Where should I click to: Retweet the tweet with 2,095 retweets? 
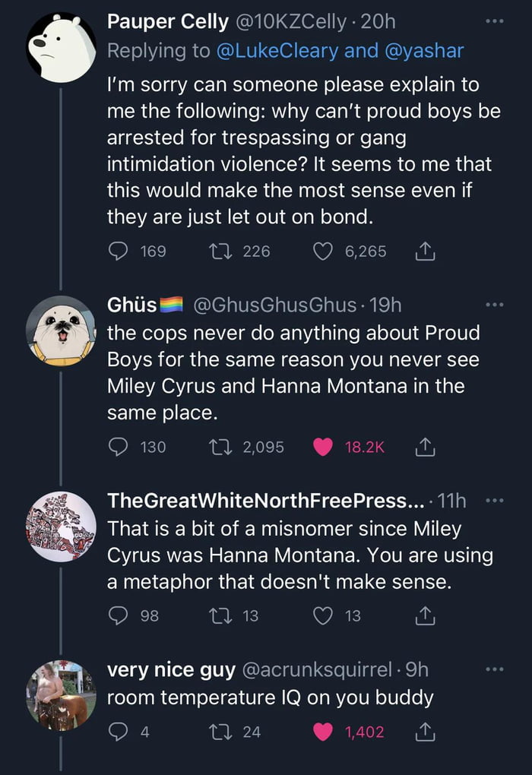tap(219, 448)
